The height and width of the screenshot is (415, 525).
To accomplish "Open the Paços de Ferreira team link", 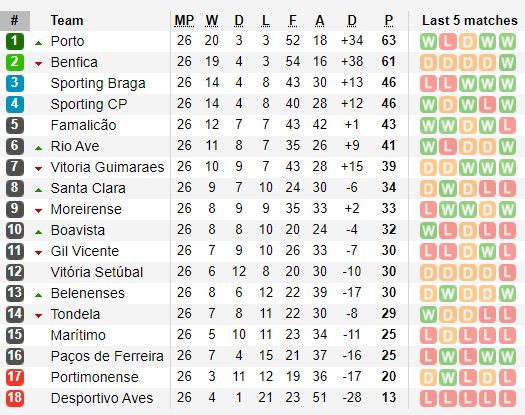I will click(107, 356).
